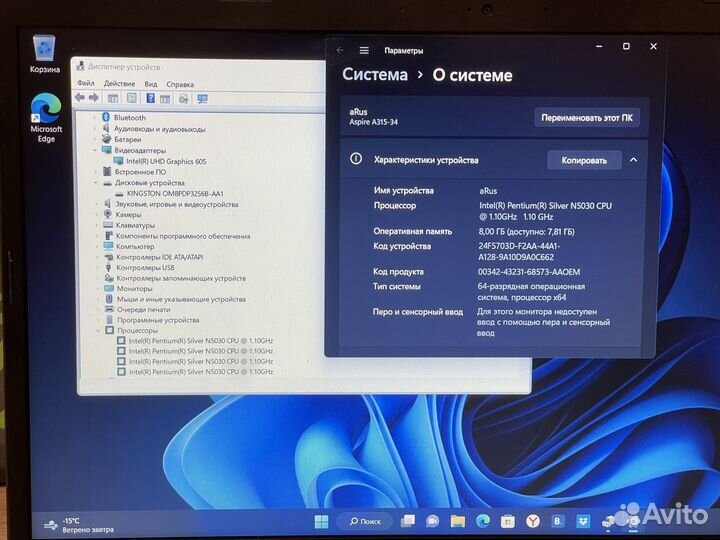Select Мыши и иные указывающие устройства

click(181, 299)
